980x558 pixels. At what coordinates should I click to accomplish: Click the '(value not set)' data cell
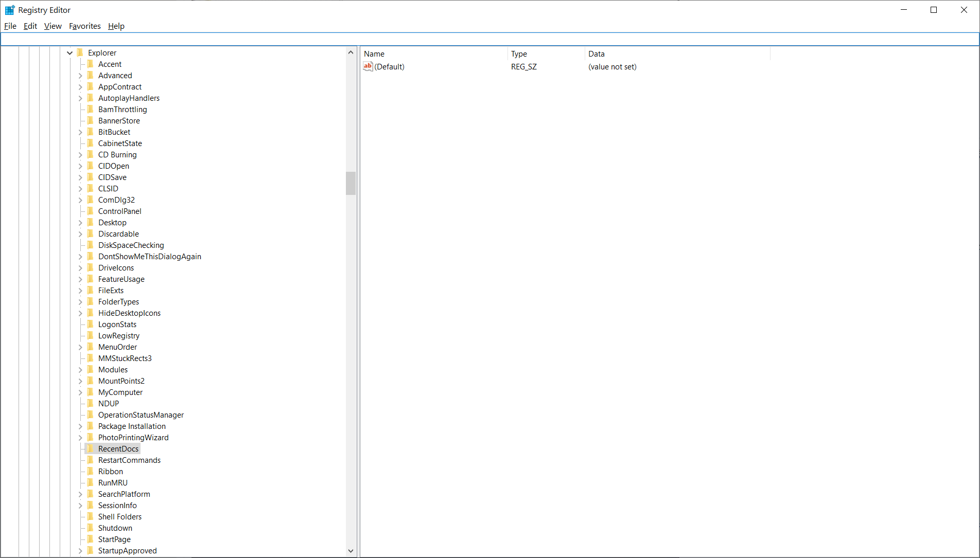tap(612, 67)
